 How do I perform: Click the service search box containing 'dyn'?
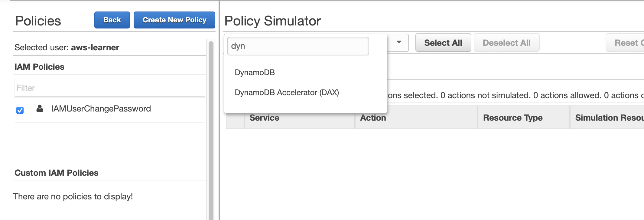298,46
